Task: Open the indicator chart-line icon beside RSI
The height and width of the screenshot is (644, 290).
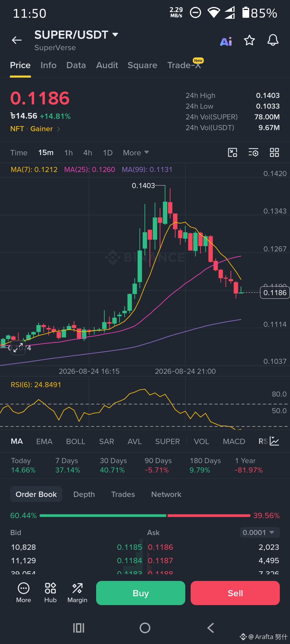Action: [x=274, y=441]
